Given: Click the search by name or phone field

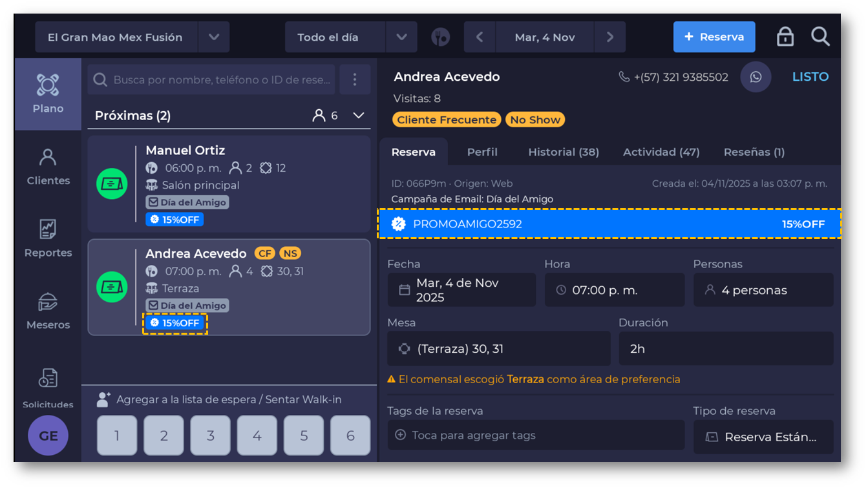Looking at the screenshot, I should click(x=211, y=79).
